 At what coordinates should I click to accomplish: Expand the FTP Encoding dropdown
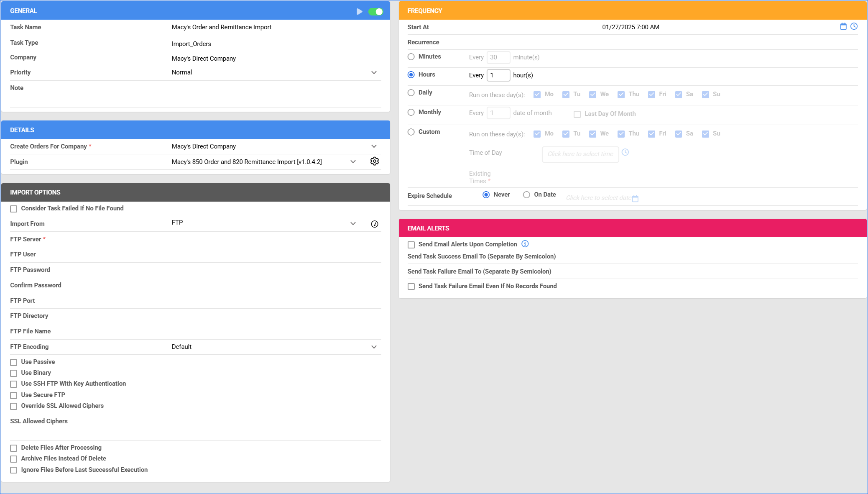pos(374,347)
